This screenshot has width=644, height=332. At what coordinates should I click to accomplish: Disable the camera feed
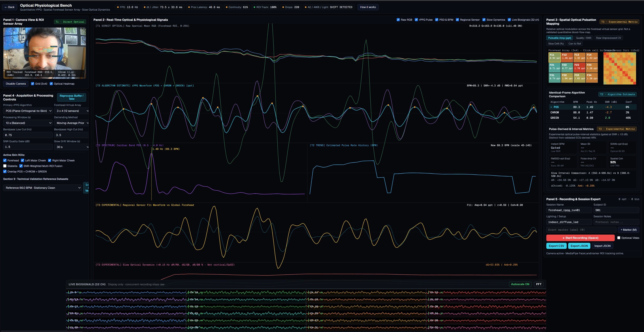click(16, 84)
